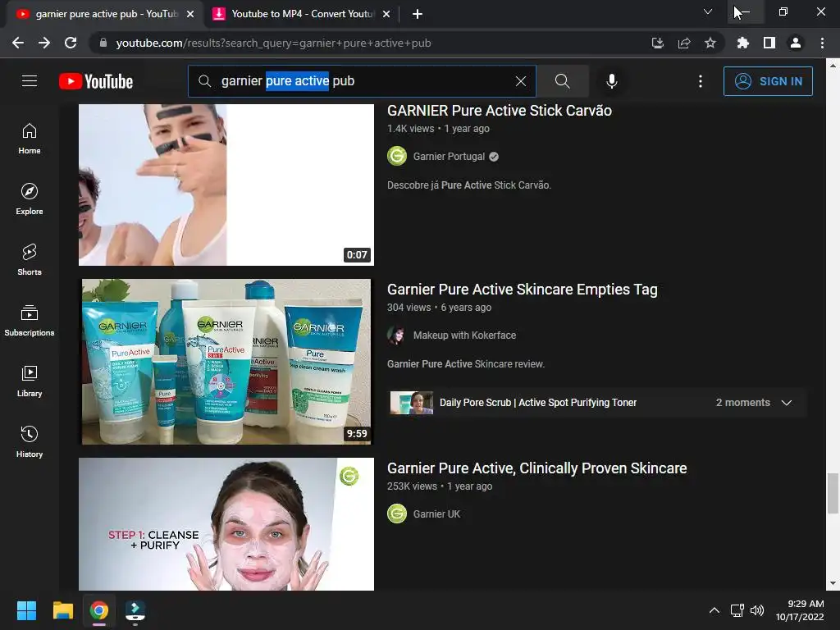View site information lock icon
The height and width of the screenshot is (630, 840).
pyautogui.click(x=103, y=43)
